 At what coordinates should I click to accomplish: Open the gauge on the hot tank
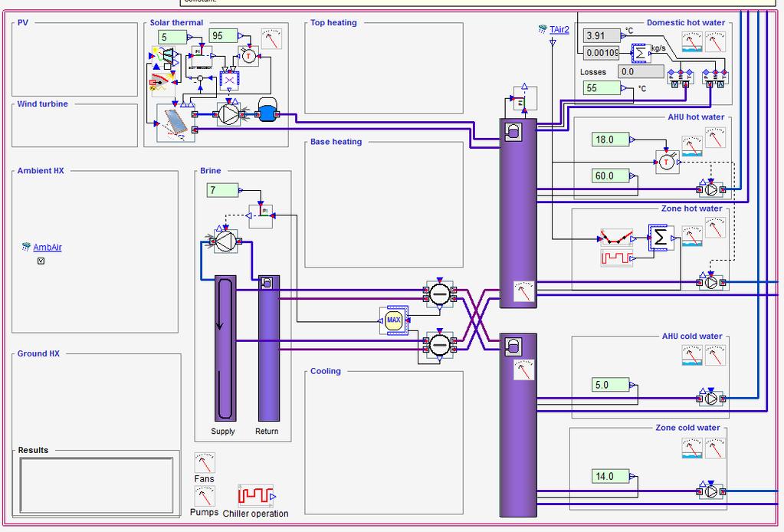coord(523,291)
